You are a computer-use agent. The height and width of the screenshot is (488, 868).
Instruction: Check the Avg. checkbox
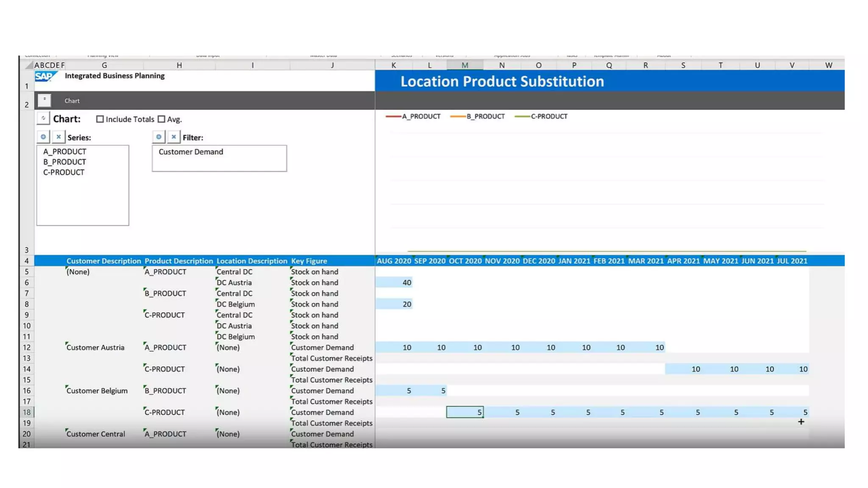(161, 119)
